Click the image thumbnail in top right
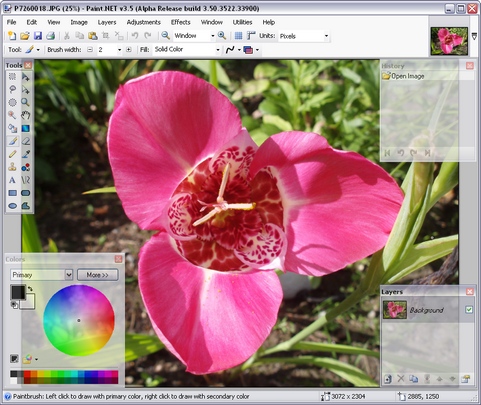Viewport: 481px width, 405px height. (449, 41)
